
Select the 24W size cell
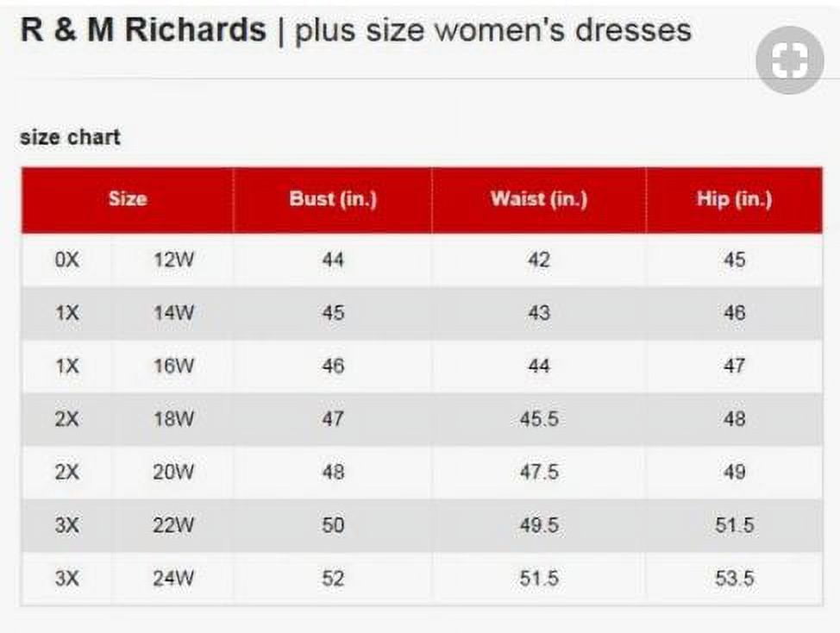click(173, 578)
